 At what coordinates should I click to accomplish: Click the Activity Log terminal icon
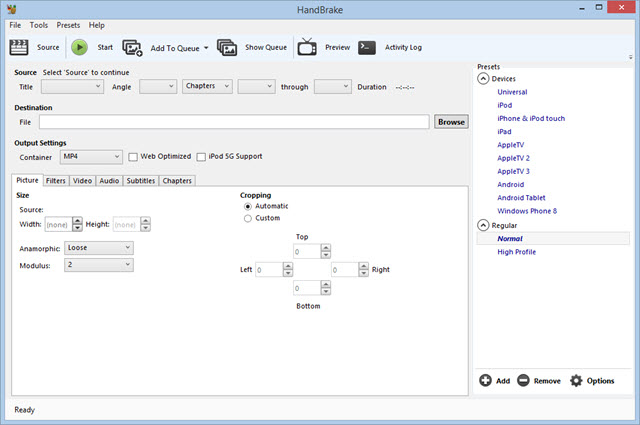tap(367, 47)
